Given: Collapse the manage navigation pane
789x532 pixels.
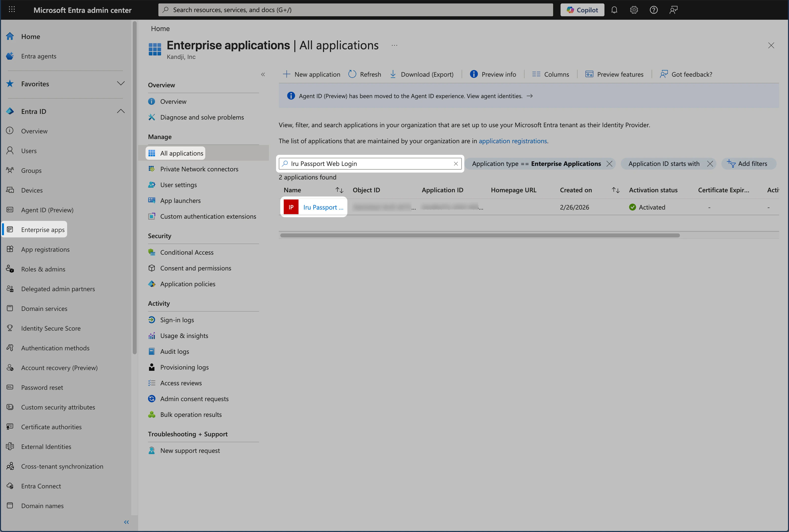Looking at the screenshot, I should pos(263,74).
